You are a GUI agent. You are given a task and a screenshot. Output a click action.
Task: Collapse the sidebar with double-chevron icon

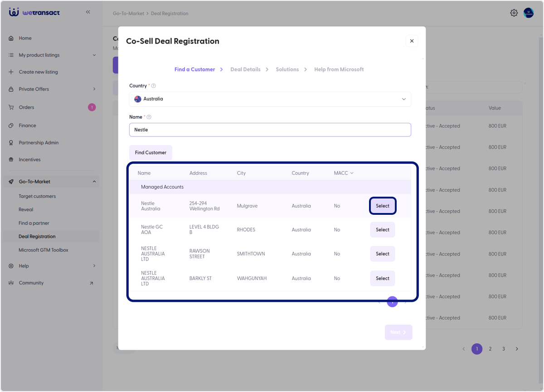(88, 12)
